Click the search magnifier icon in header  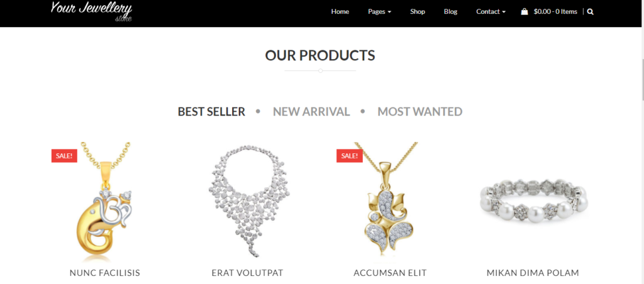point(590,12)
